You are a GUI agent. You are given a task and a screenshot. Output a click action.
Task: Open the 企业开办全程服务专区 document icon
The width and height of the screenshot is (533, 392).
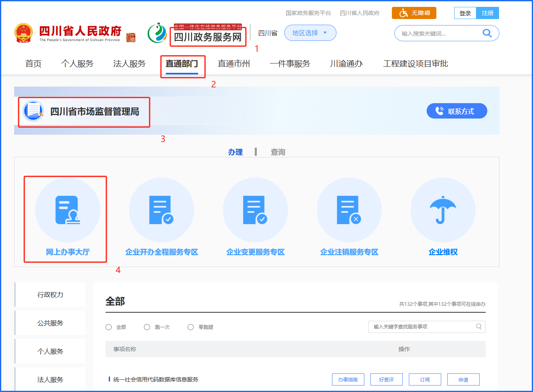coord(161,210)
